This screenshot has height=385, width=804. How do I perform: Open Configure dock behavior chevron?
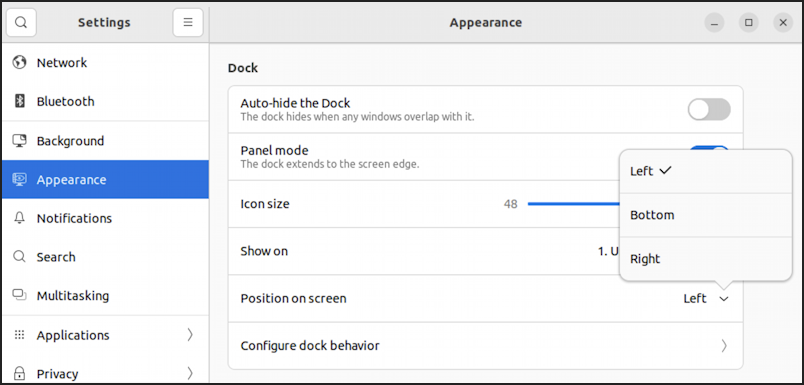[724, 346]
